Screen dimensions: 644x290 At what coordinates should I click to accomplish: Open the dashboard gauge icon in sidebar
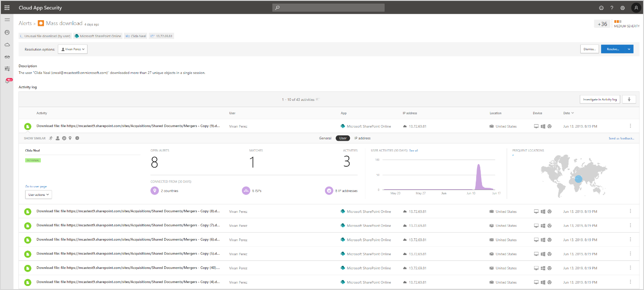[x=7, y=32]
